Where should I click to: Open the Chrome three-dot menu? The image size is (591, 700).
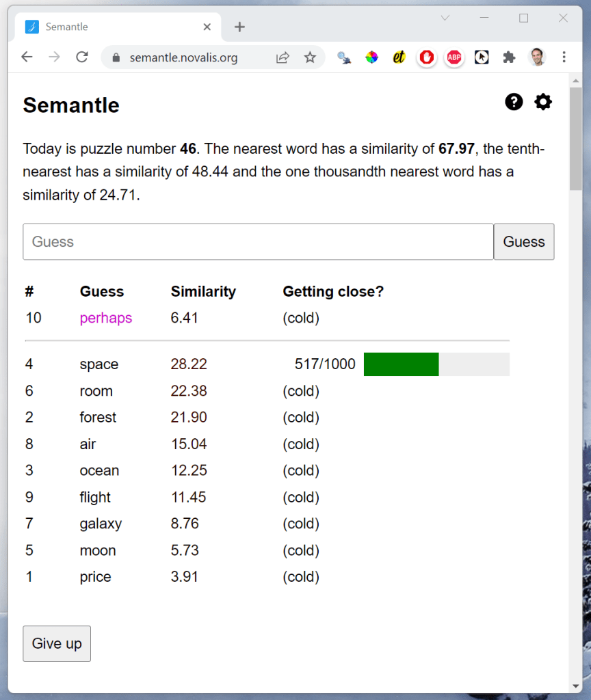tap(564, 57)
